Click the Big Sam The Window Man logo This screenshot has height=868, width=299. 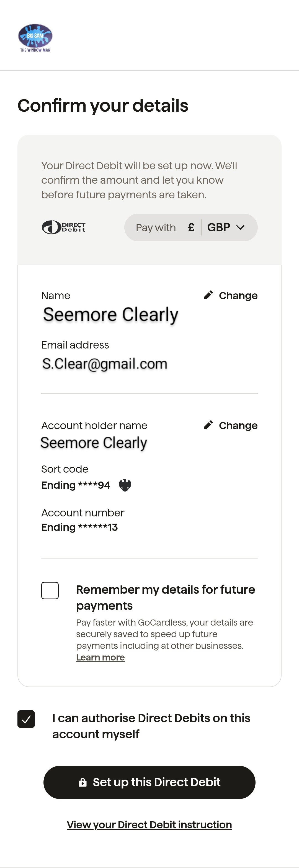click(35, 38)
